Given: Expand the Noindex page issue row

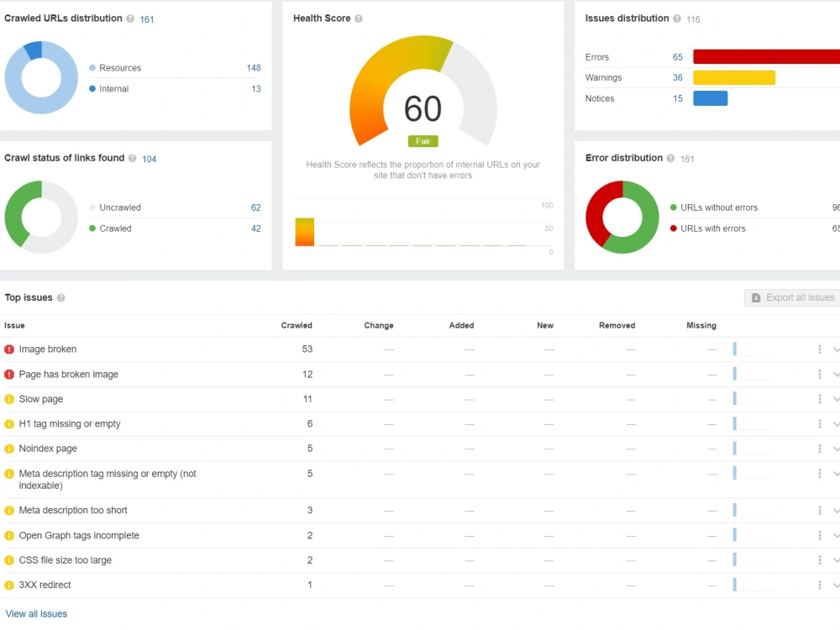Looking at the screenshot, I should point(836,449).
